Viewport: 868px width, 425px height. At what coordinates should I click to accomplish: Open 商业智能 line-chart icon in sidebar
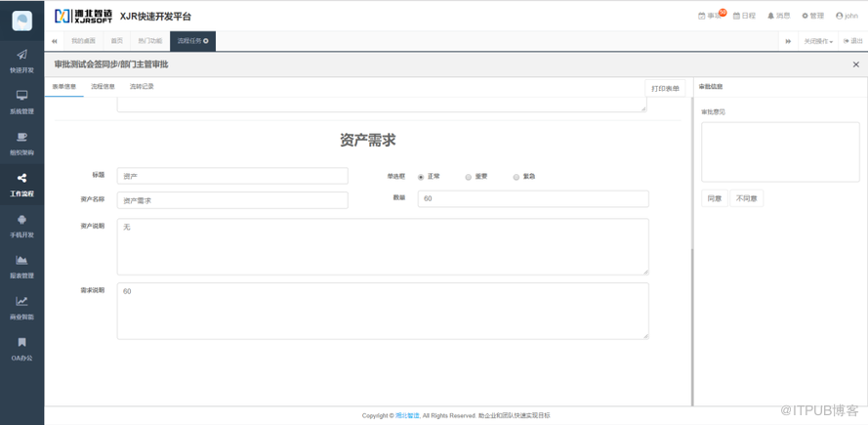tap(21, 305)
